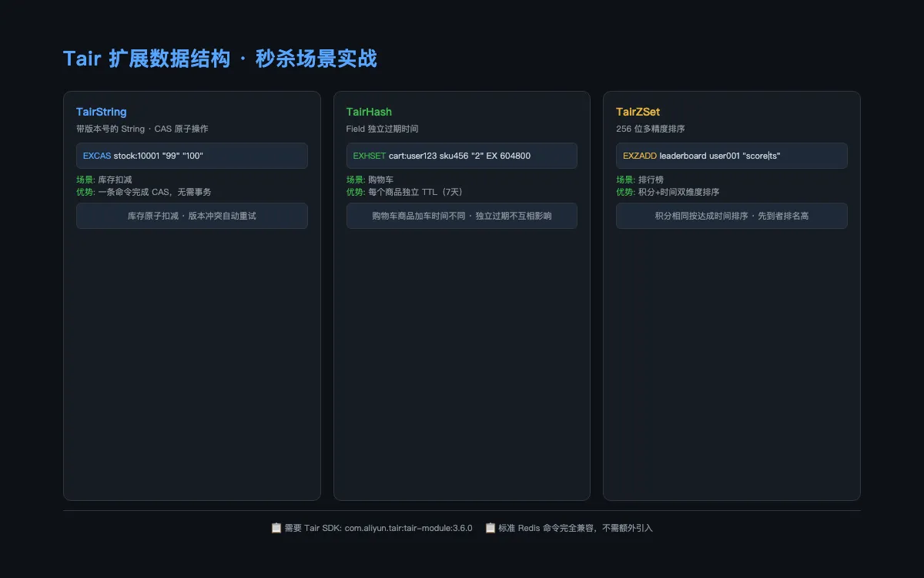The image size is (924, 578).
Task: Click the EXZADD leaderboard command box
Action: tap(731, 156)
